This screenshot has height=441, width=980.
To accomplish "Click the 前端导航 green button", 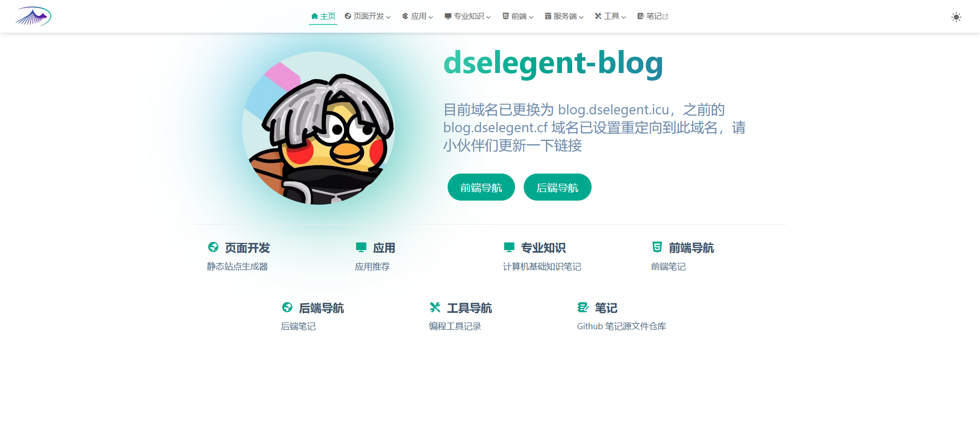I will [x=481, y=187].
